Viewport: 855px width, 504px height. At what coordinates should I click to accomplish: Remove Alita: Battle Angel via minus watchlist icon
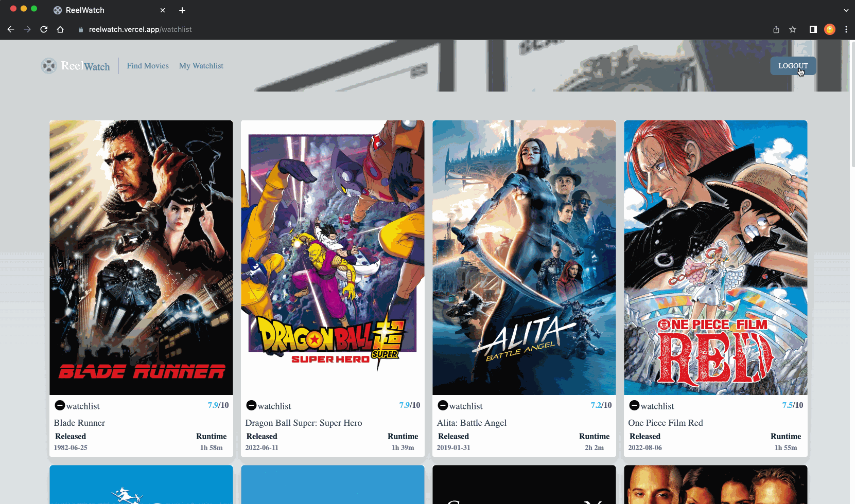pos(443,405)
